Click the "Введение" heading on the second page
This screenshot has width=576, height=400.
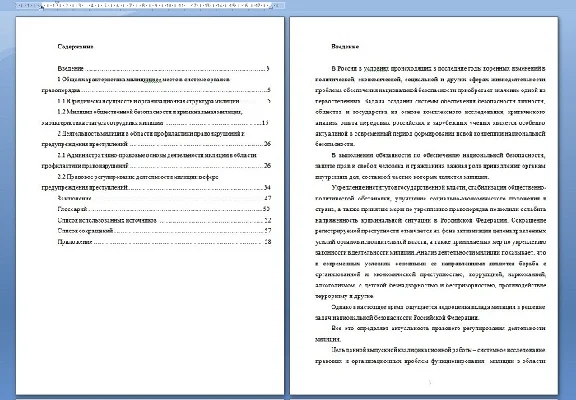(345, 47)
